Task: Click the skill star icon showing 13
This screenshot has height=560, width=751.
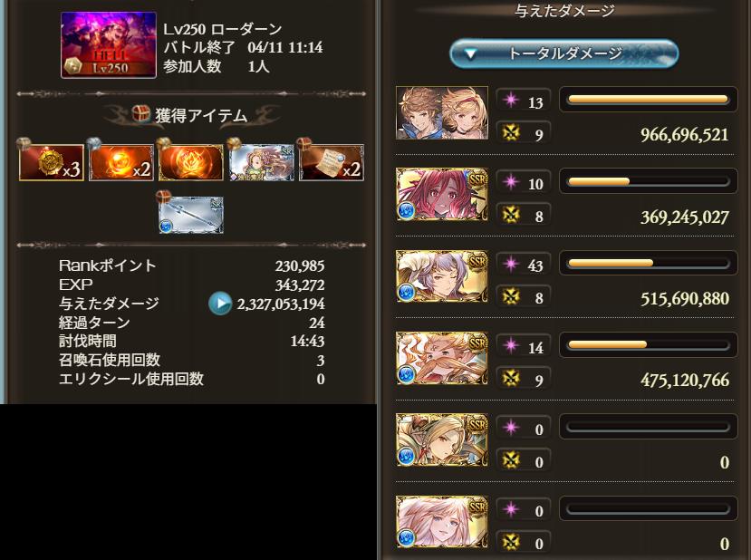Action: (511, 101)
